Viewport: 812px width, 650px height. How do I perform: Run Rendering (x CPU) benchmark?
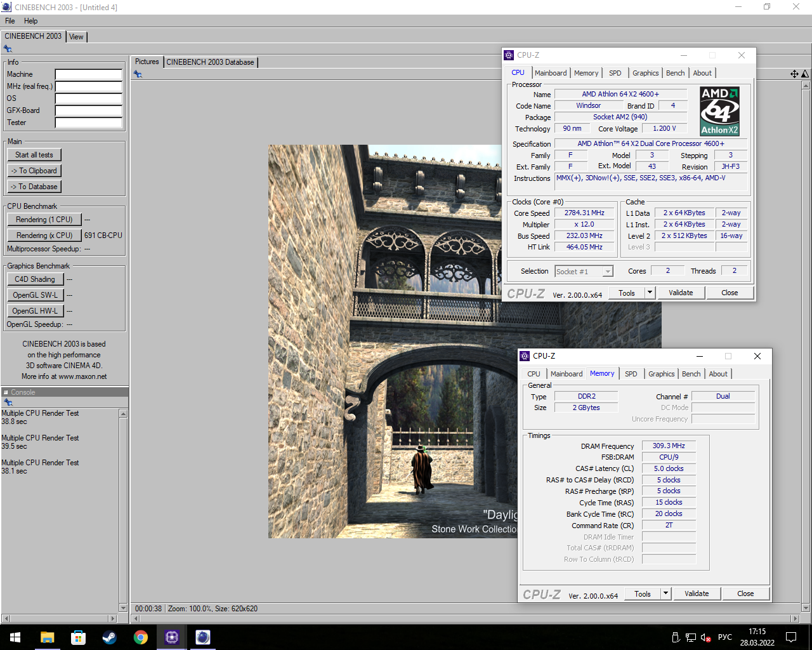click(x=44, y=235)
